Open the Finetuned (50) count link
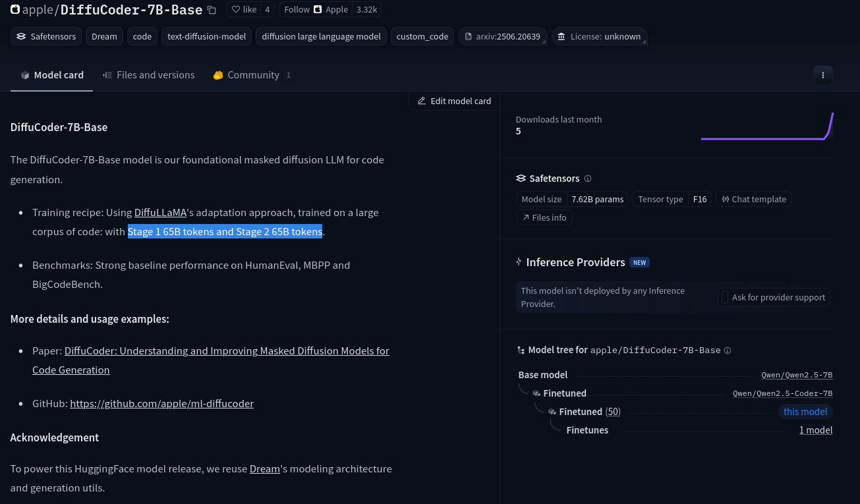 click(613, 412)
